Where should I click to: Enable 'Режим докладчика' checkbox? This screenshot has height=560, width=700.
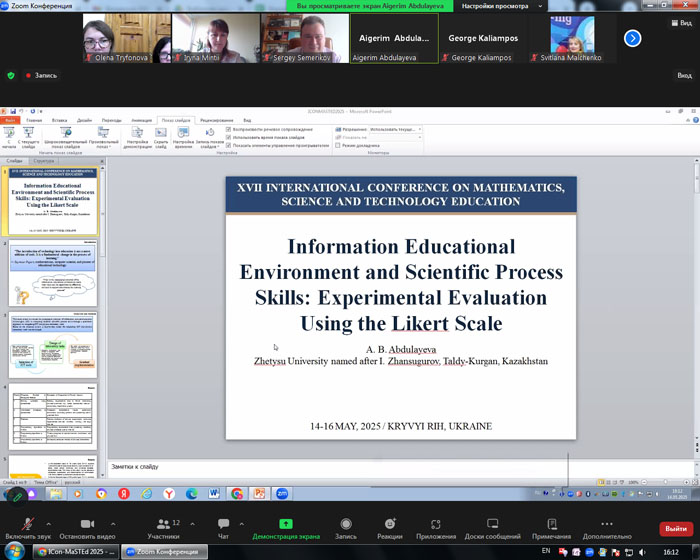[x=337, y=145]
